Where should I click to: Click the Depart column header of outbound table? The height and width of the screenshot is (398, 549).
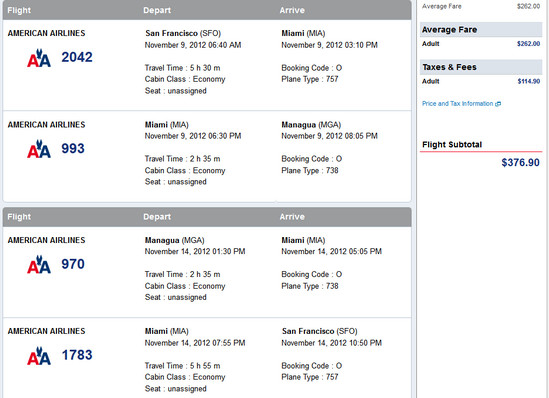tap(157, 11)
